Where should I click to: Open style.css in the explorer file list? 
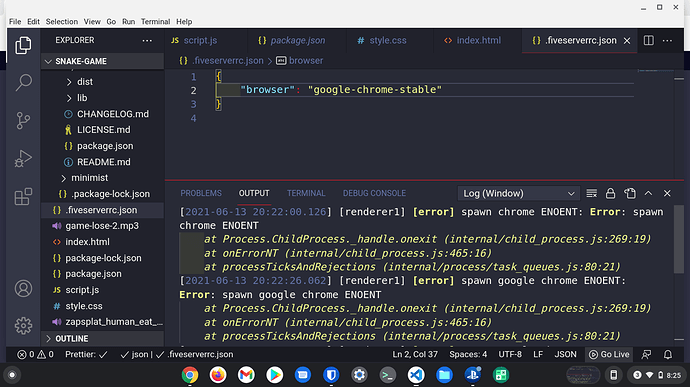click(x=84, y=306)
